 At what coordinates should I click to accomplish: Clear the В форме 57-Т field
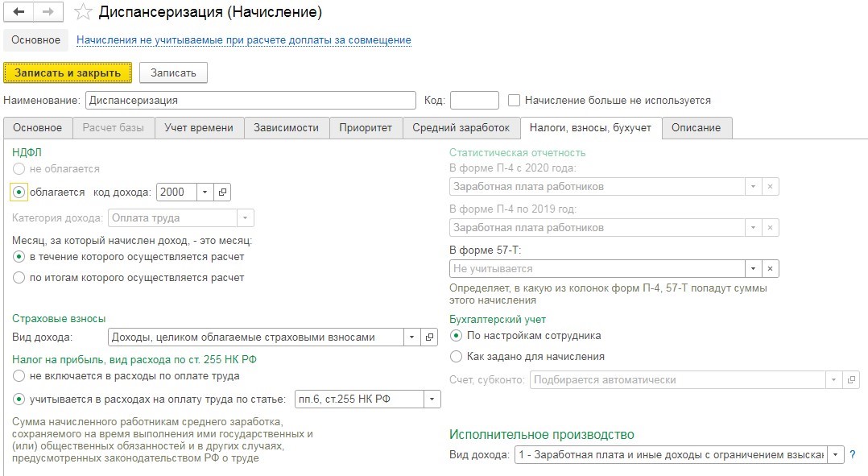coord(771,267)
